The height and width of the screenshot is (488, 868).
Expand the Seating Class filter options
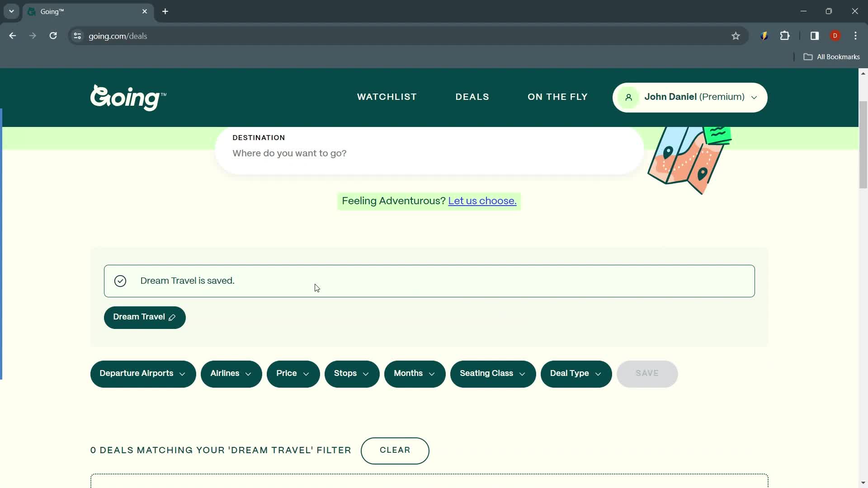click(492, 374)
